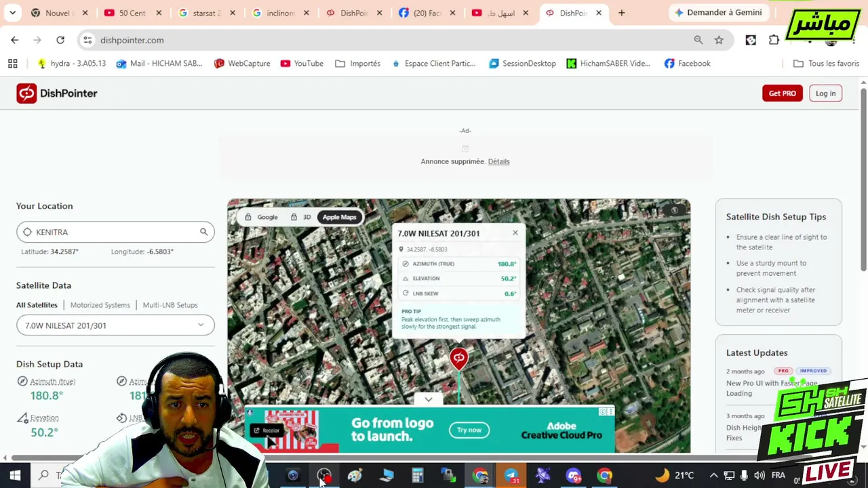Bookmark this page with the star icon
The image size is (868, 488).
[x=719, y=40]
